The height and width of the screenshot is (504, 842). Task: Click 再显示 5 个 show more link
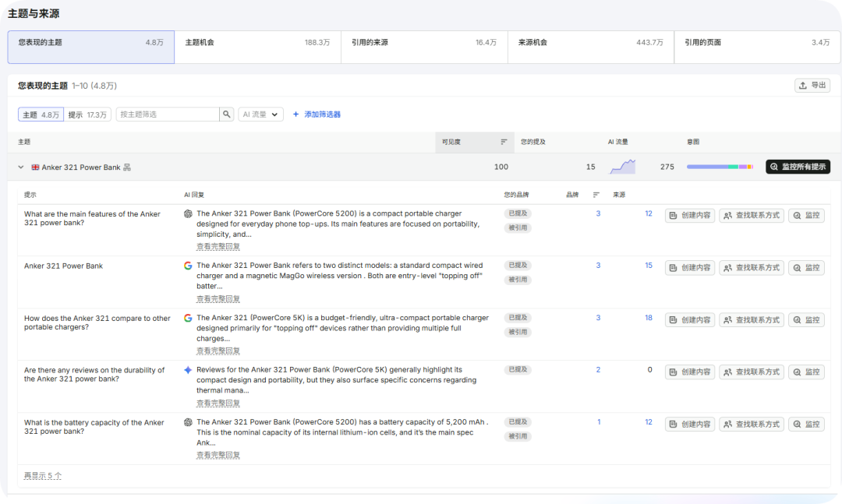(43, 475)
